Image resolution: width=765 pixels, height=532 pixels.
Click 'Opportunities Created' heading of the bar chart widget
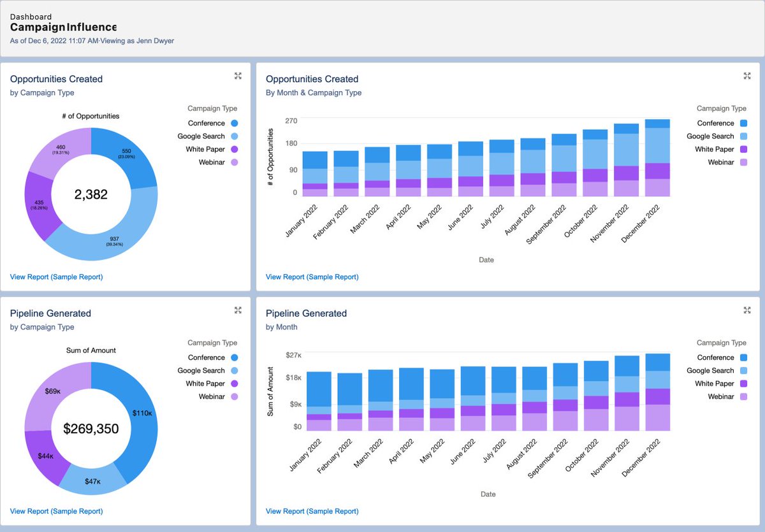(312, 79)
